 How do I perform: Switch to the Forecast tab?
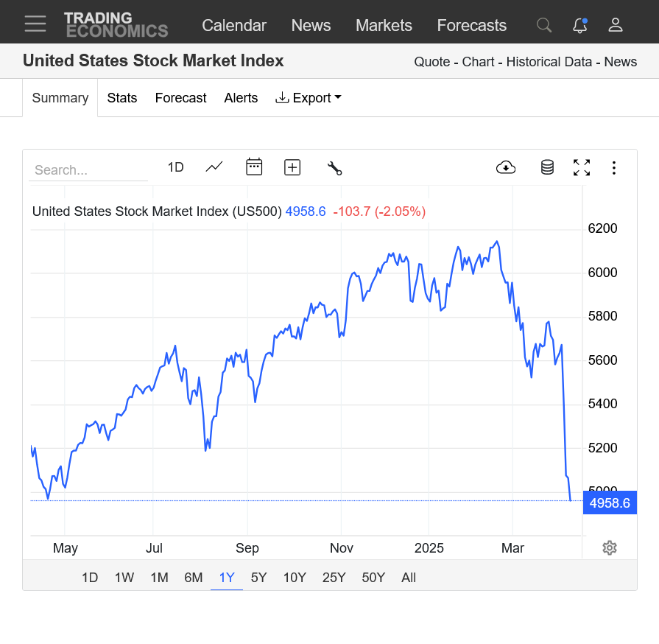180,98
